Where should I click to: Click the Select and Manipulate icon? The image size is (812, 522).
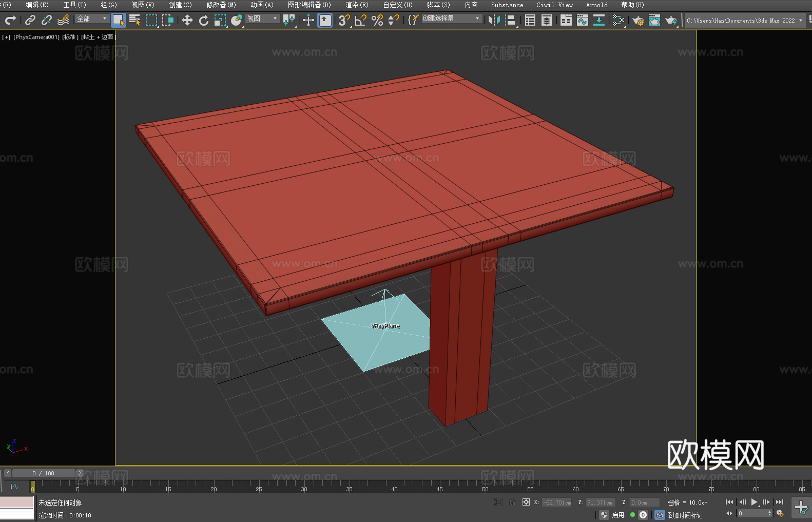click(x=308, y=20)
